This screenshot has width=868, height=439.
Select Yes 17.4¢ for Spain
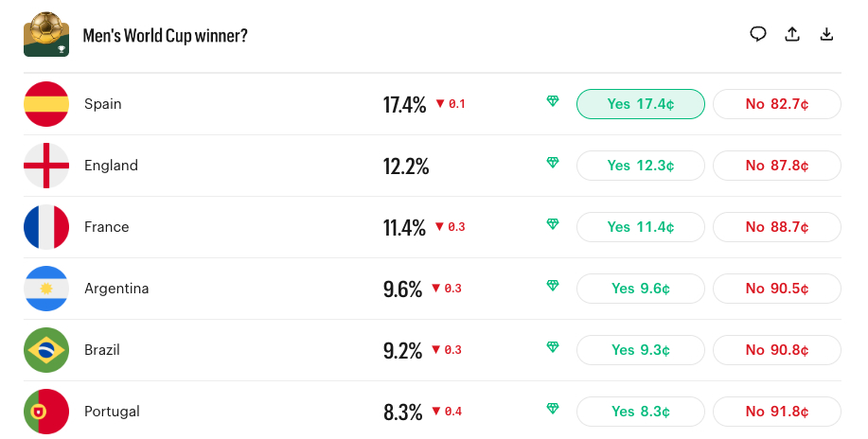(641, 104)
